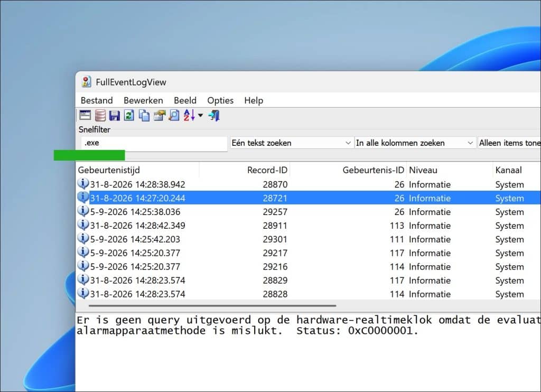Click Gebeurtenis-ID 114 in record 29216 row

(397, 267)
